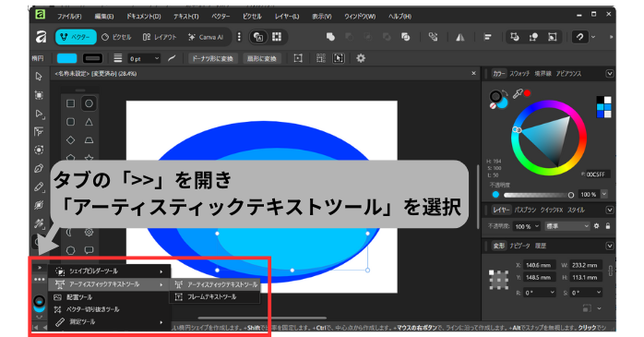Select the Pencil tool in the left toolbar

coord(39,187)
